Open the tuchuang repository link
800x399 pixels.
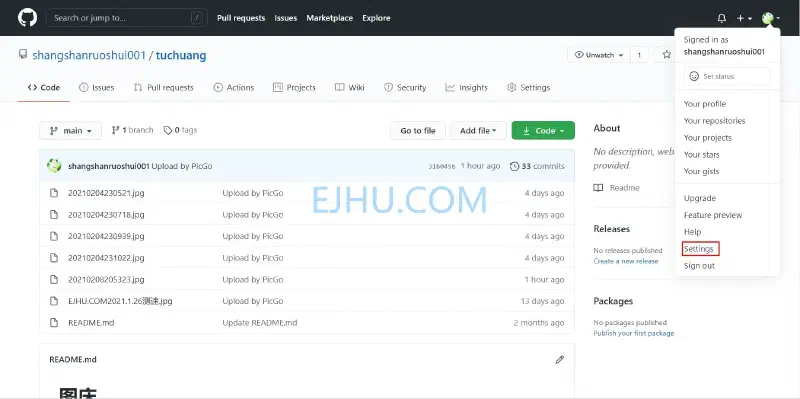coord(181,55)
